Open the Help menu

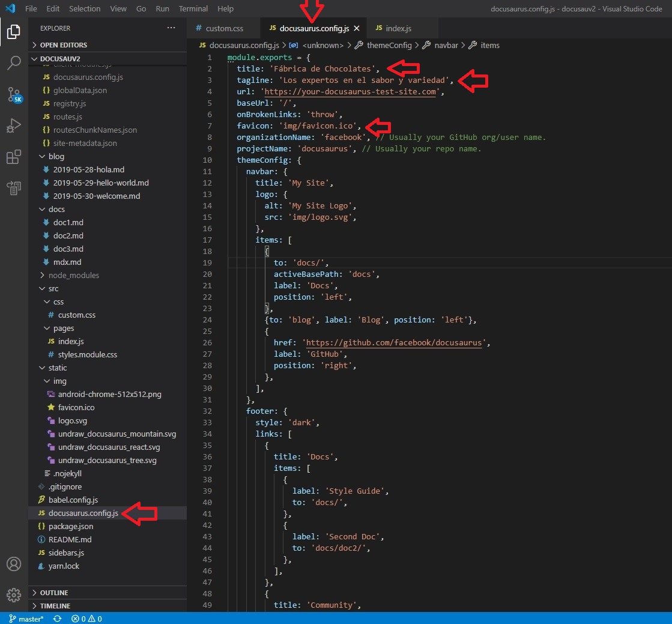point(225,8)
